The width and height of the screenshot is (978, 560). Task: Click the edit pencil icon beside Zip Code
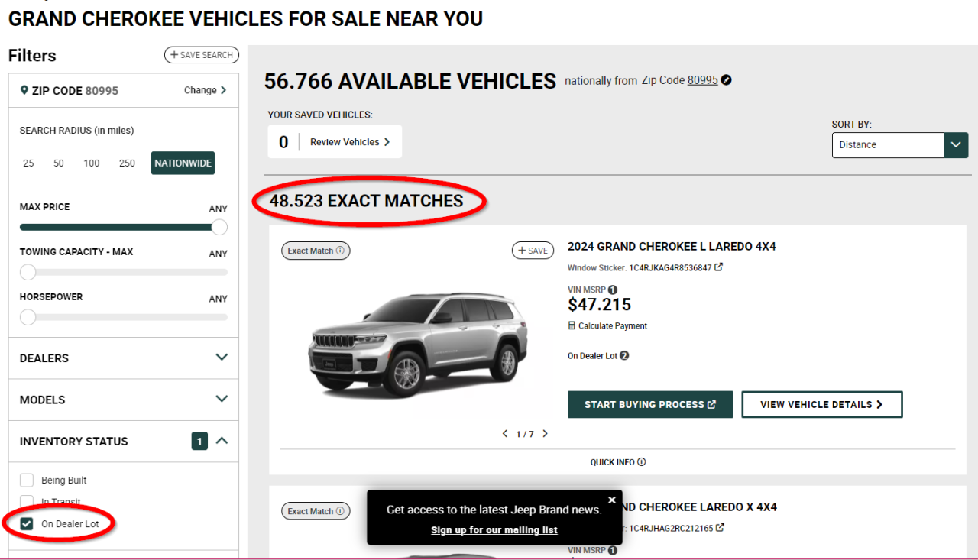(727, 80)
